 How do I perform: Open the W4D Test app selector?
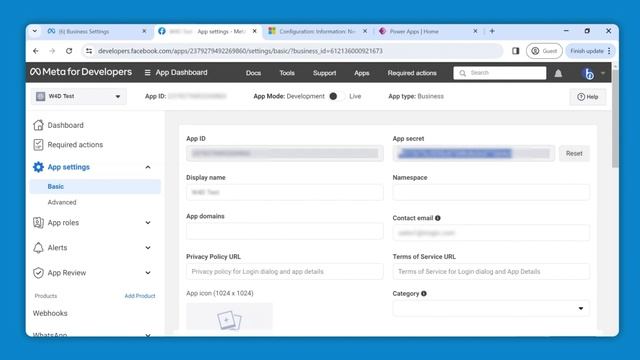tap(79, 96)
